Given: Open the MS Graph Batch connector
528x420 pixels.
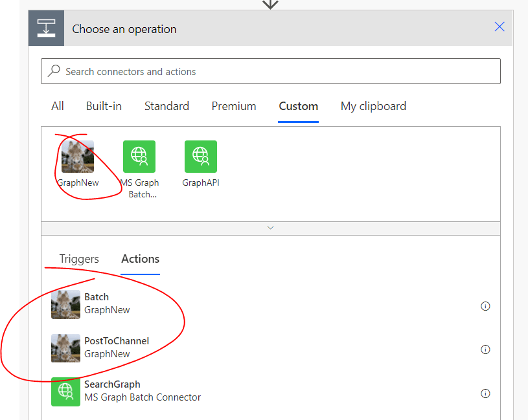Looking at the screenshot, I should click(139, 156).
